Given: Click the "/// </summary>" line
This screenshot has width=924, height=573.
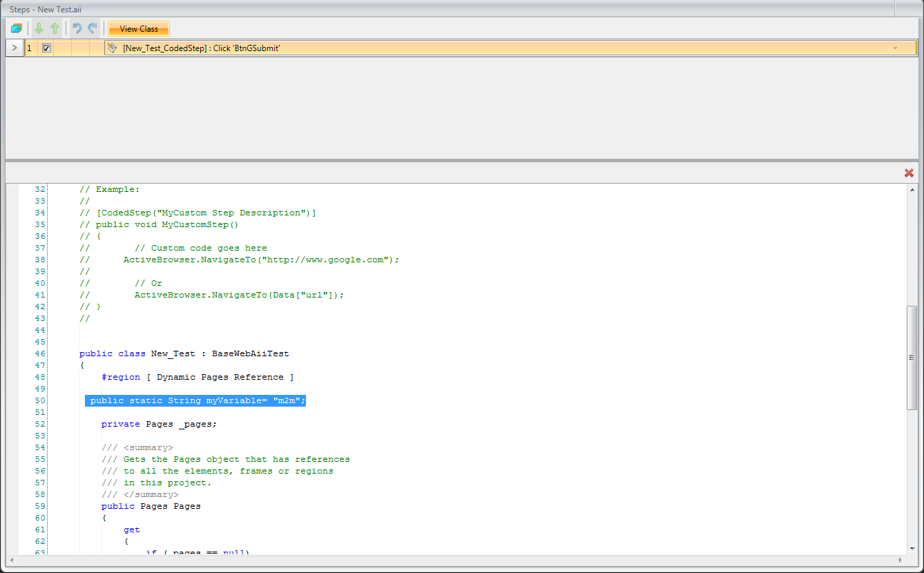Looking at the screenshot, I should 140,494.
